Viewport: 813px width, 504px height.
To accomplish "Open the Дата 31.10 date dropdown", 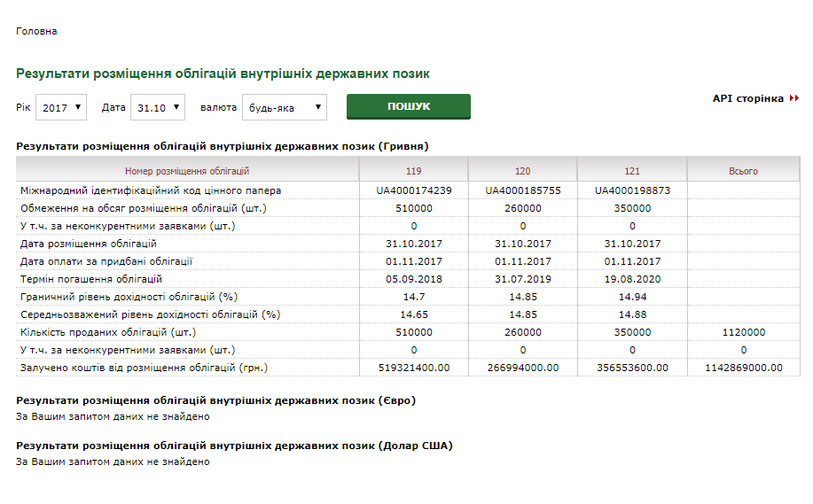I will tap(158, 107).
